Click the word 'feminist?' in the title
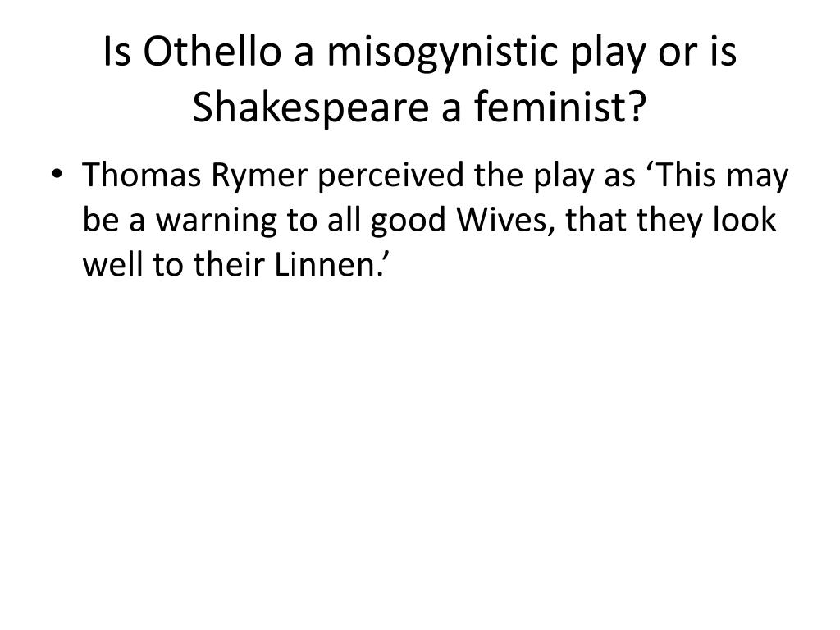Viewport: 840px width, 630px height. coord(560,107)
